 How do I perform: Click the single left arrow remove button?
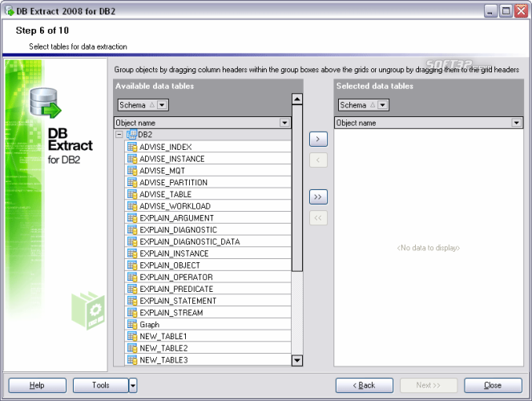click(x=318, y=160)
